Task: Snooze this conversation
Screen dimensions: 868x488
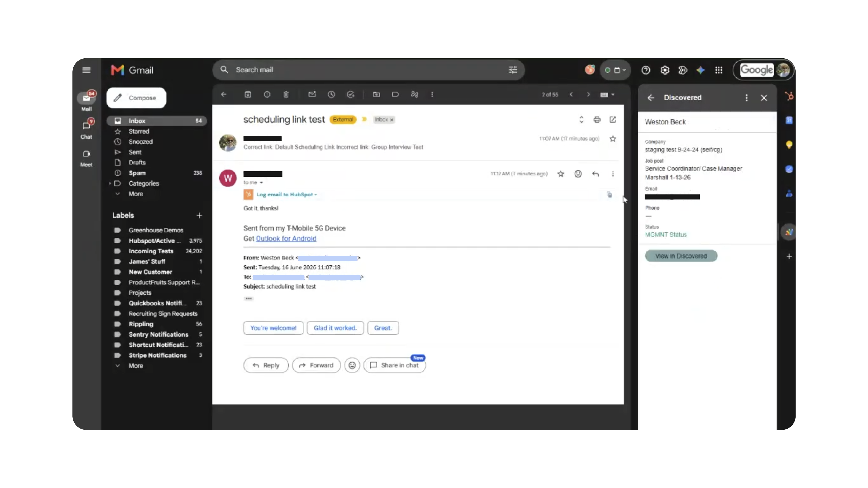Action: point(331,95)
